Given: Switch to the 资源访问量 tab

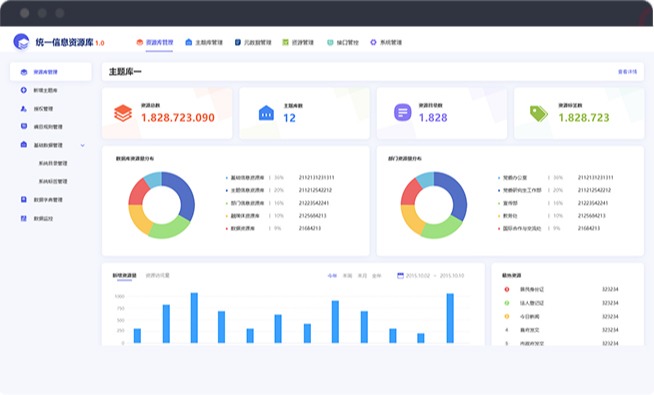Looking at the screenshot, I should coord(158,275).
